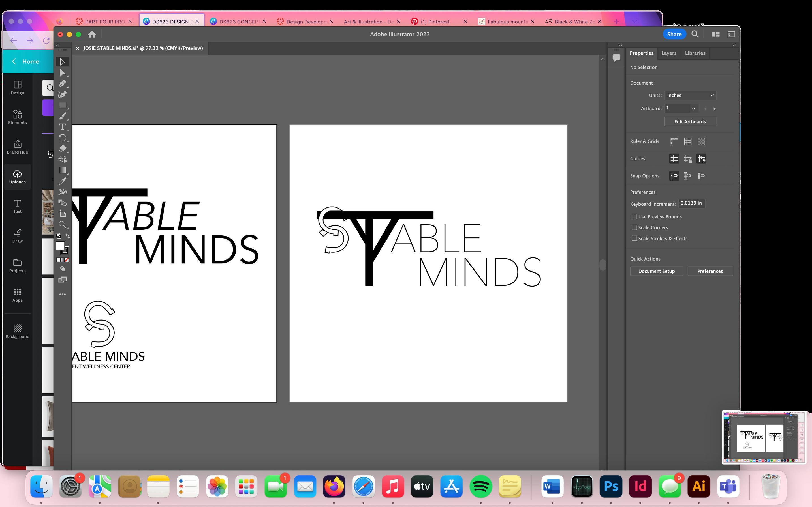The image size is (812, 507).
Task: Select the Zoom tool in toolbar
Action: 62,225
